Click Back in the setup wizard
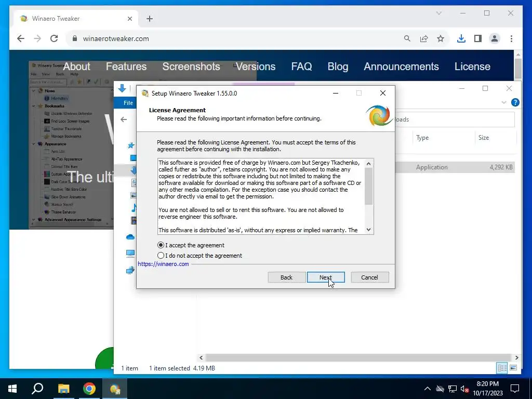The height and width of the screenshot is (399, 532). click(x=286, y=277)
